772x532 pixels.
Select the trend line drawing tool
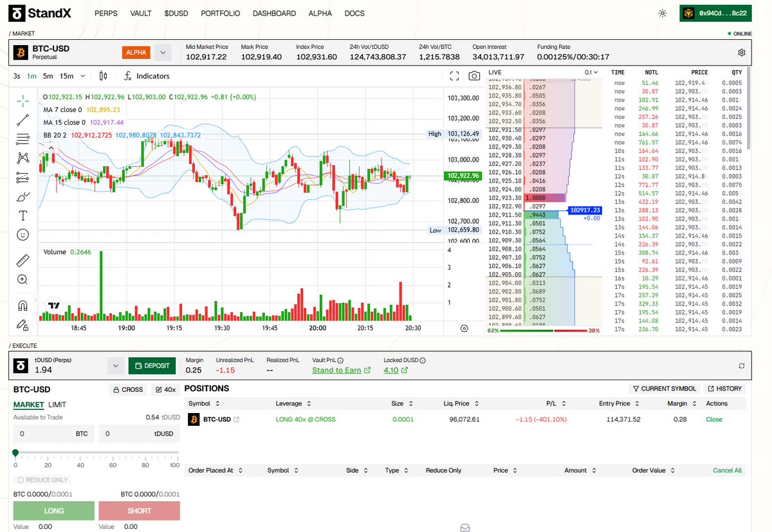tap(23, 119)
